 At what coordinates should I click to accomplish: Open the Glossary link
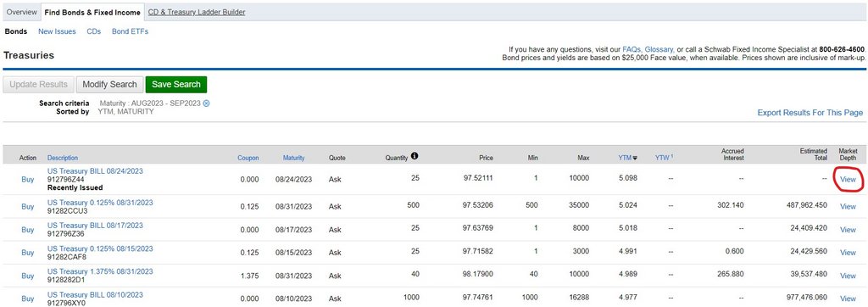point(659,49)
